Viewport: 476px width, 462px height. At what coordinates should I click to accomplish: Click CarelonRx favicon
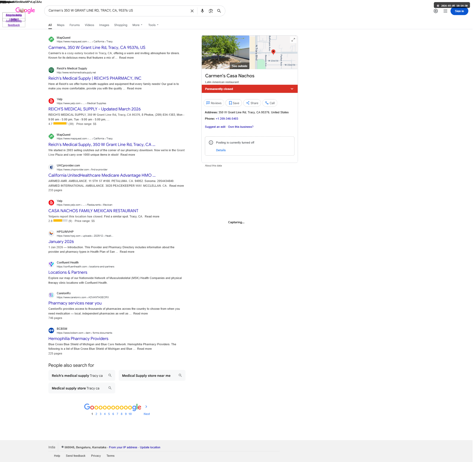[51, 295]
